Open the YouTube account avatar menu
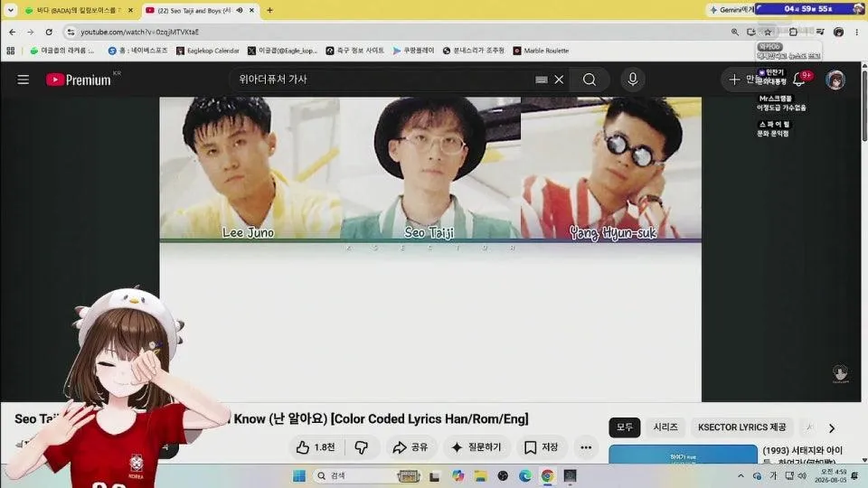 (x=835, y=80)
